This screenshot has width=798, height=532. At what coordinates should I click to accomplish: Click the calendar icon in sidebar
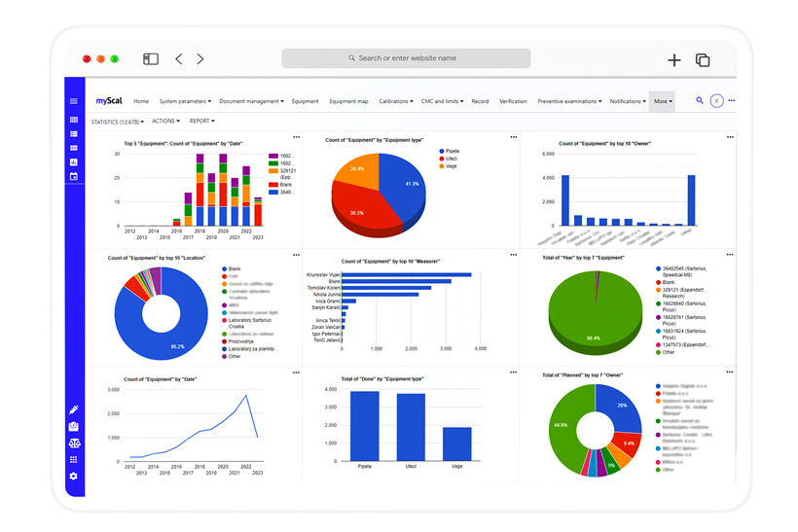(x=74, y=177)
